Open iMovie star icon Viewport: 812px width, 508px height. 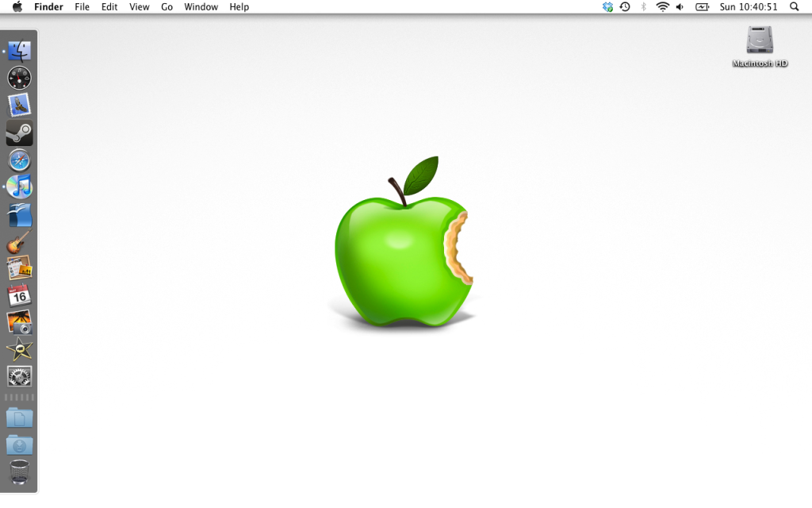pos(20,349)
